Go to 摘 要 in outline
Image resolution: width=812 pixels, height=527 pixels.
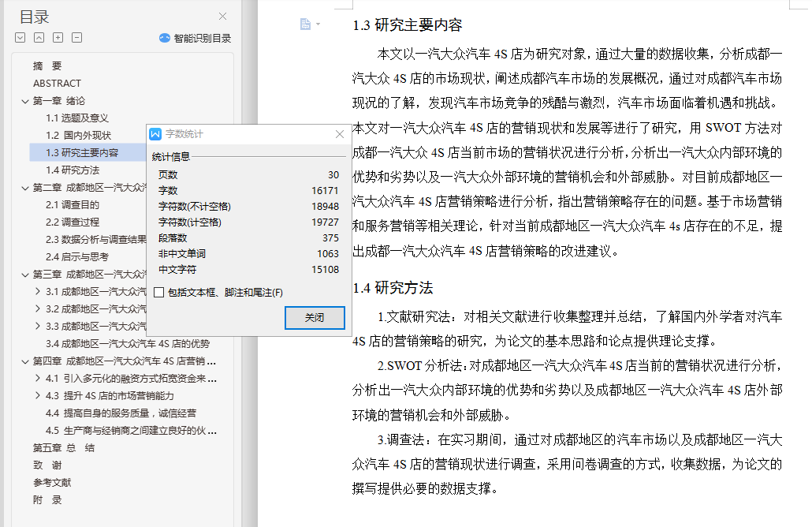(47, 65)
